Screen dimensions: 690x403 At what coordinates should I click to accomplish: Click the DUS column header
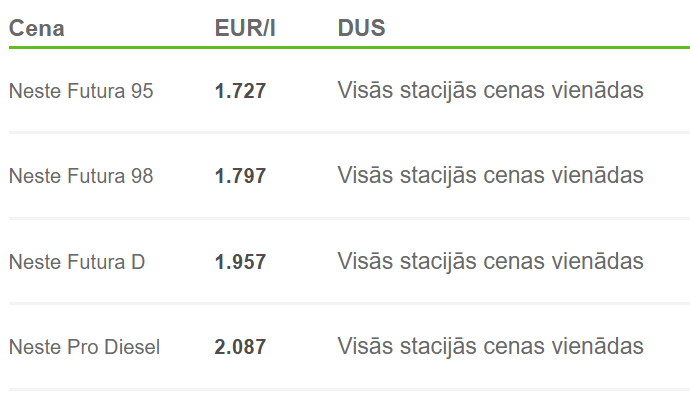pos(361,29)
